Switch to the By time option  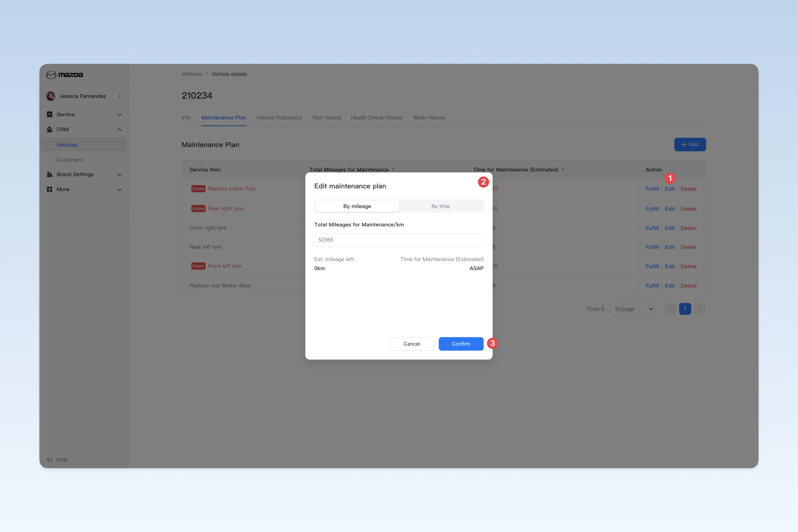(441, 206)
